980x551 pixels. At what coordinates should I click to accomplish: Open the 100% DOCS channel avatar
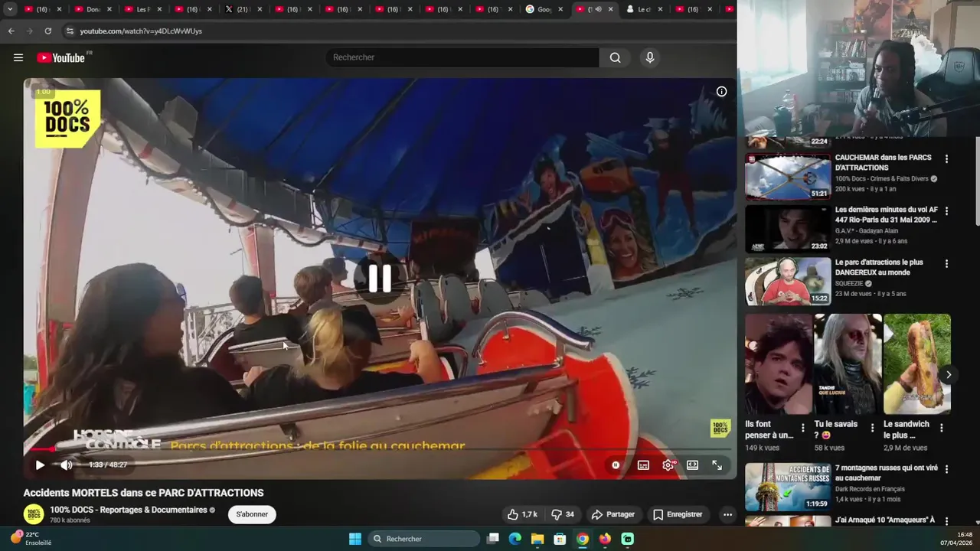[x=33, y=514]
